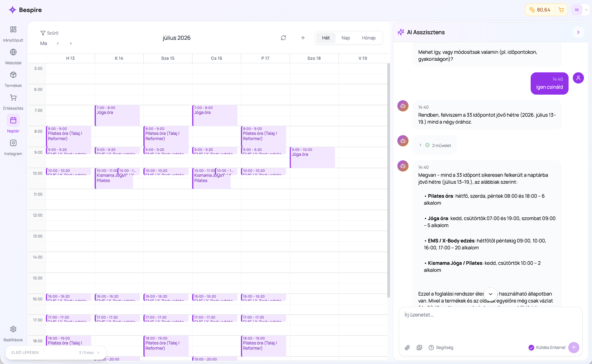This screenshot has width=592, height=364.
Task: Open the RE user avatar menu
Action: (x=577, y=10)
